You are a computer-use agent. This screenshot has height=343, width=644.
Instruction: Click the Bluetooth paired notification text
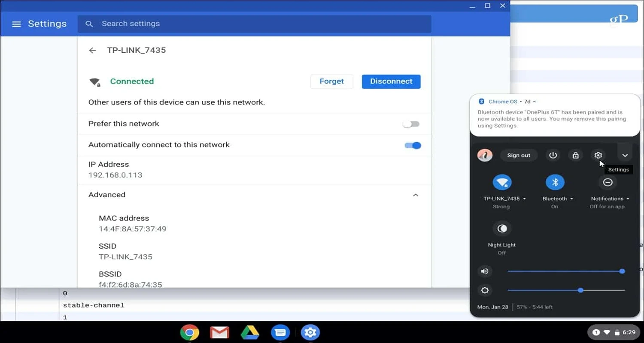click(x=552, y=119)
